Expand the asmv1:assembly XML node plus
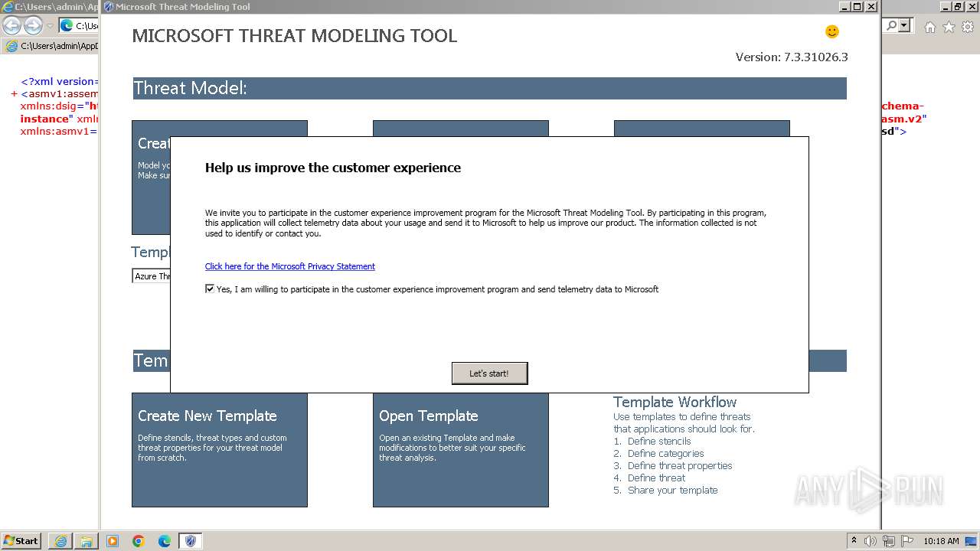The width and height of the screenshot is (980, 551). tap(14, 94)
